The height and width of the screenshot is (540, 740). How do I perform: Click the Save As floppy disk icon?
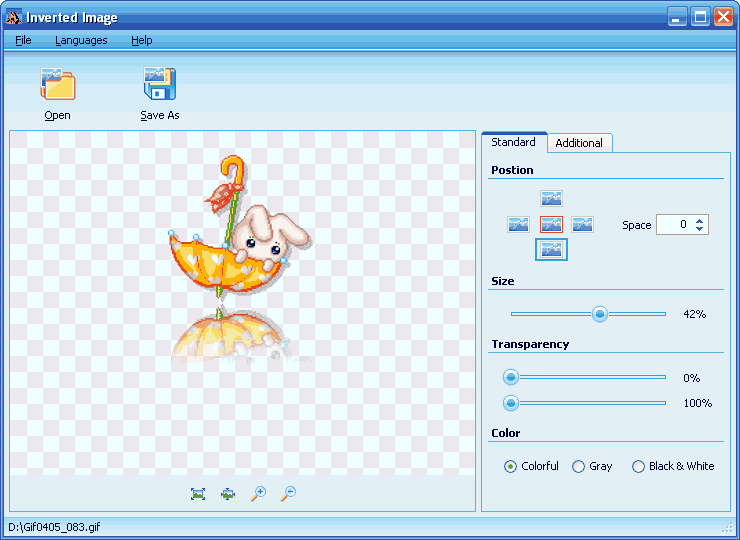[160, 84]
